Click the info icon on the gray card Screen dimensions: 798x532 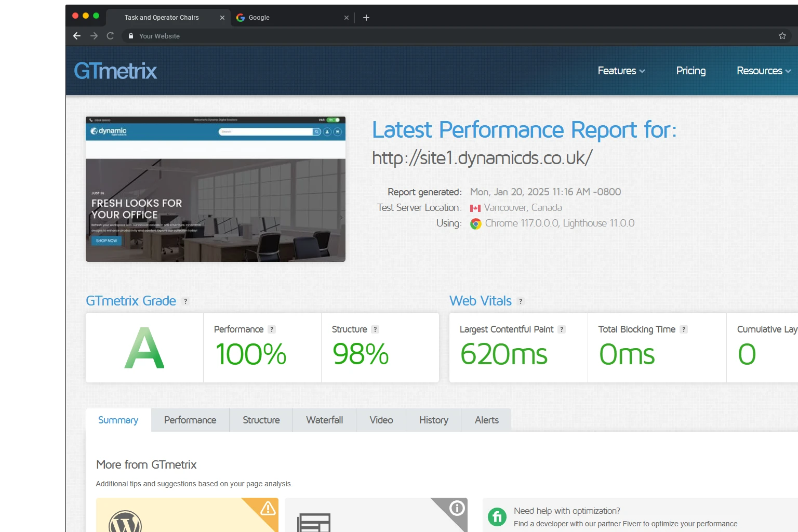(x=457, y=508)
